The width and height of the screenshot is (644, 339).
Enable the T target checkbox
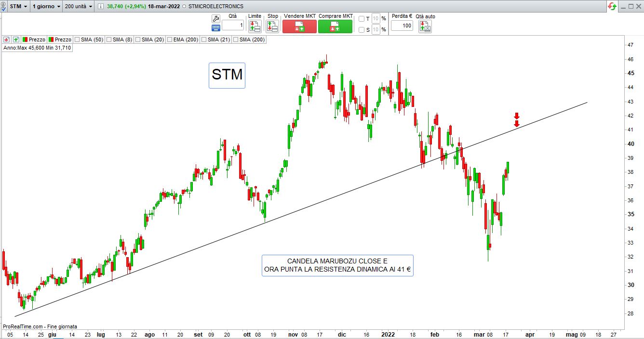(362, 19)
